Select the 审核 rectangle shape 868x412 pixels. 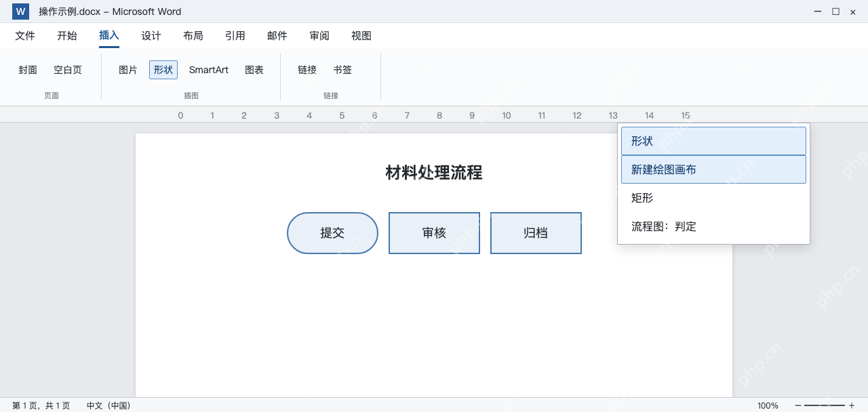tap(434, 233)
